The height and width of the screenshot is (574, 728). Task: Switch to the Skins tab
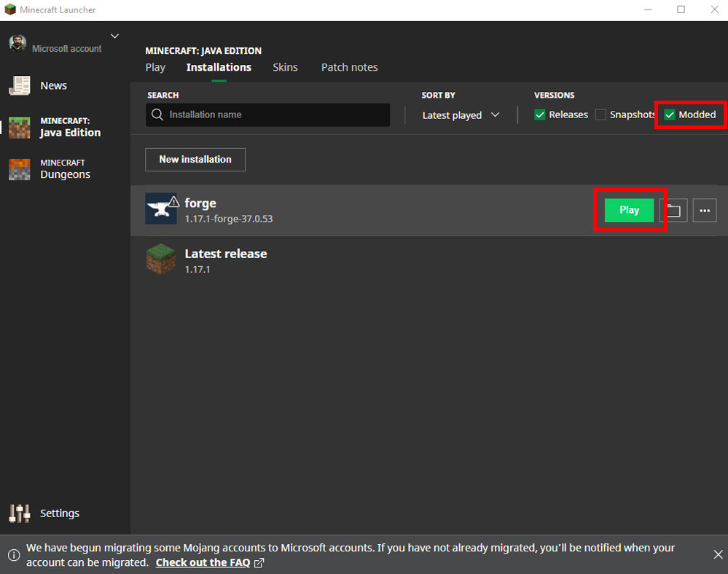pyautogui.click(x=285, y=67)
